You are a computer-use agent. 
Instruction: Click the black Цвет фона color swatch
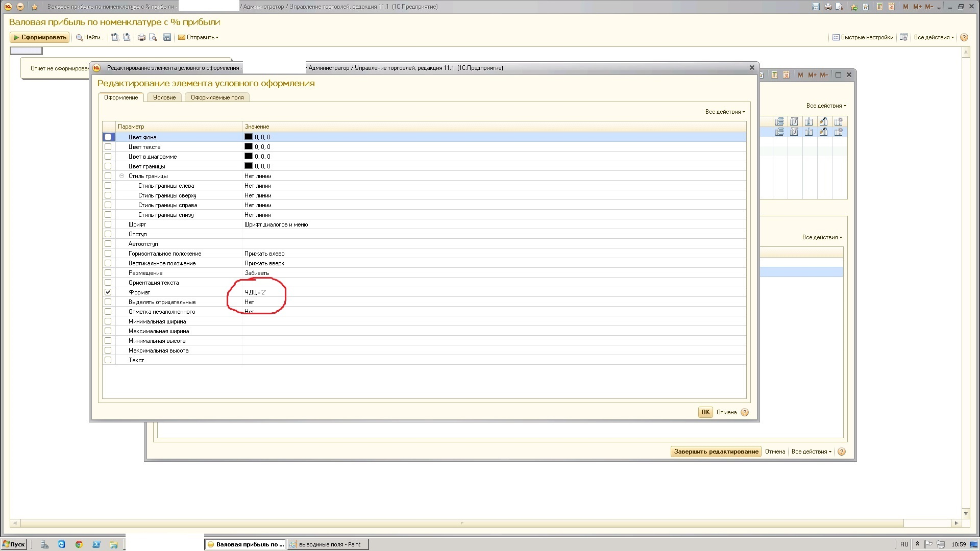pos(249,137)
